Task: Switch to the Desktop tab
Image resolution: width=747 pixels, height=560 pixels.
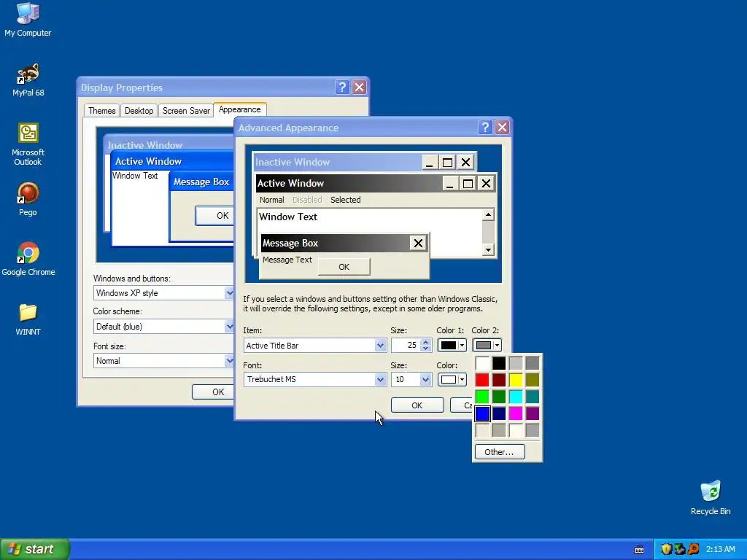Action: 139,111
